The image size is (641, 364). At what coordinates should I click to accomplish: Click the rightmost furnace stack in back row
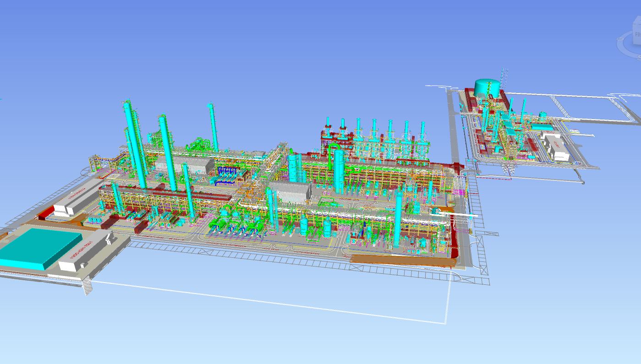tap(423, 132)
